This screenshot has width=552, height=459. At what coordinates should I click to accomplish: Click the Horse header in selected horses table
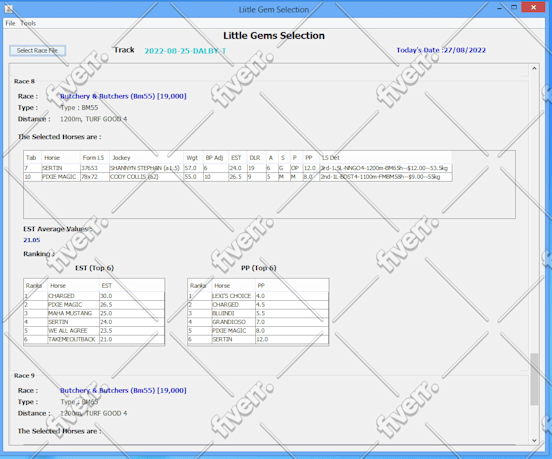tap(61, 158)
